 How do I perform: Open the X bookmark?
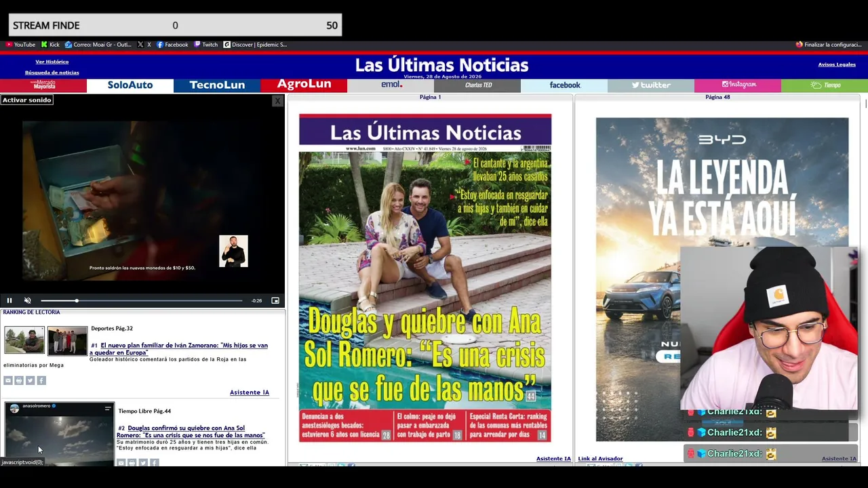tap(144, 45)
